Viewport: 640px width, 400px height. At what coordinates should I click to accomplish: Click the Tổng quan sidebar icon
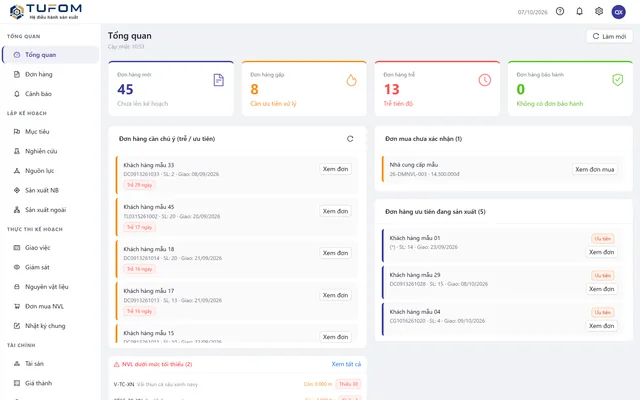(x=17, y=55)
